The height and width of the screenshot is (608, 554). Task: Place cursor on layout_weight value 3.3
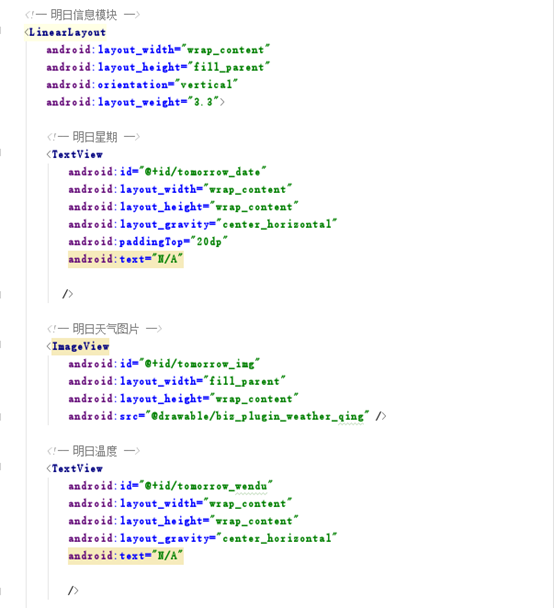pos(204,102)
